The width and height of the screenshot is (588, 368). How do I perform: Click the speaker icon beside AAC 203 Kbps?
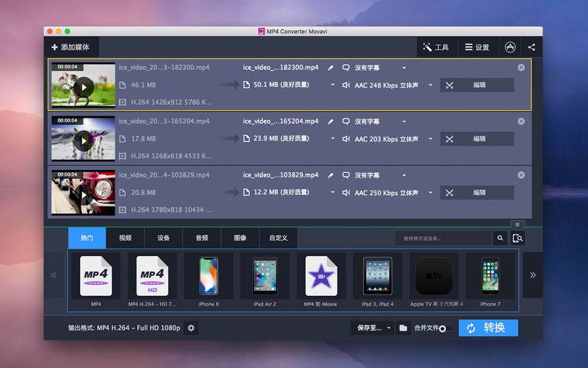coord(345,139)
